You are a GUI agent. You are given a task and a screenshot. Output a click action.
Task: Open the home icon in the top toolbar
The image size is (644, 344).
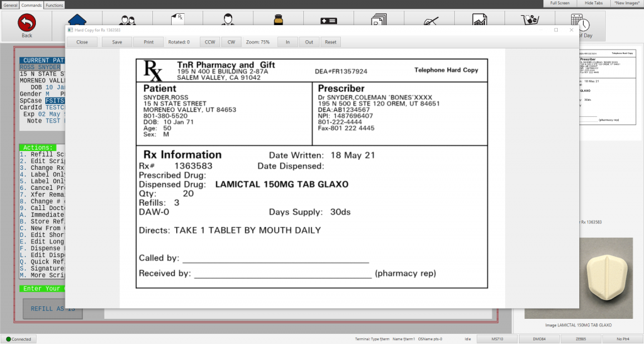(x=77, y=19)
